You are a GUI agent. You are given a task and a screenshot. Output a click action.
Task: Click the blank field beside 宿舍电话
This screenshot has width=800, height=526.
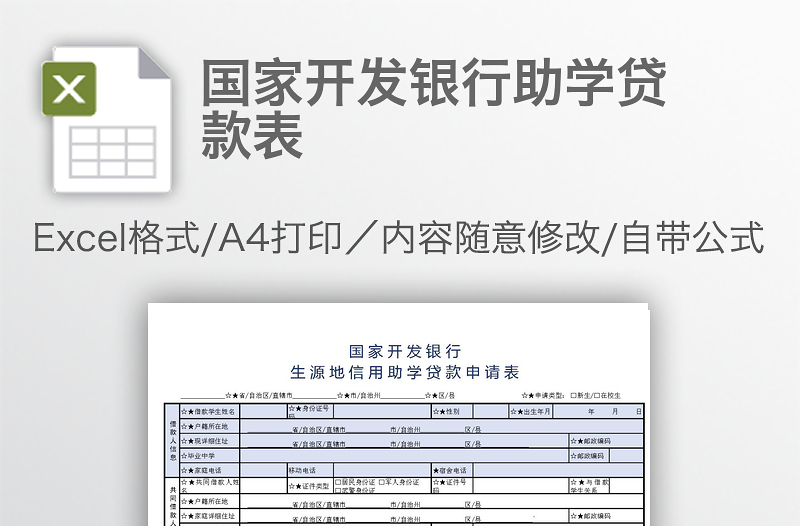tap(558, 470)
